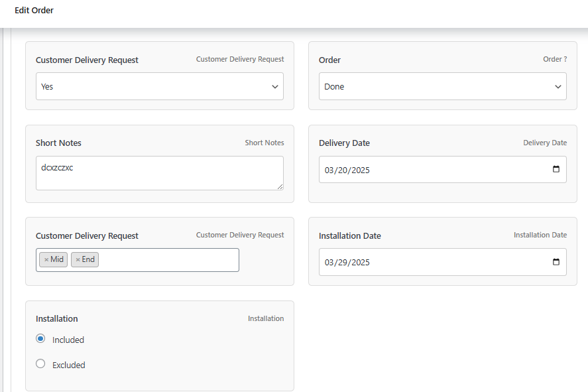
Task: Click the question mark next to Order label
Action: pyautogui.click(x=564, y=59)
